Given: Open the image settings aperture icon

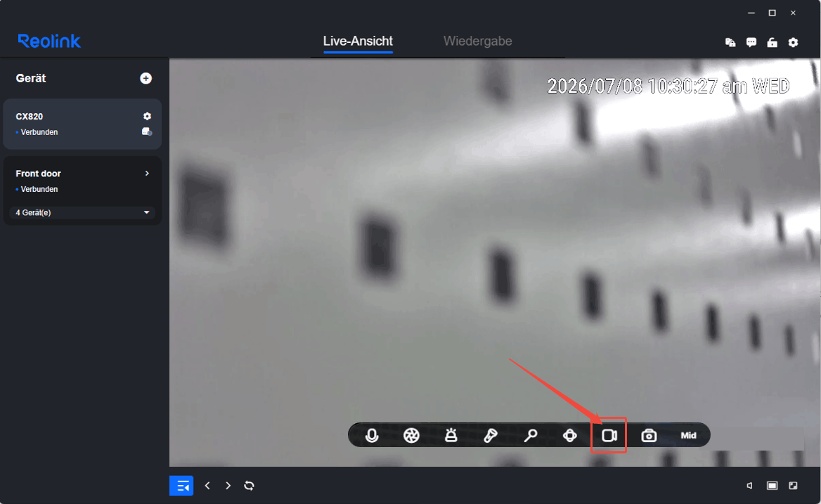Looking at the screenshot, I should point(411,435).
